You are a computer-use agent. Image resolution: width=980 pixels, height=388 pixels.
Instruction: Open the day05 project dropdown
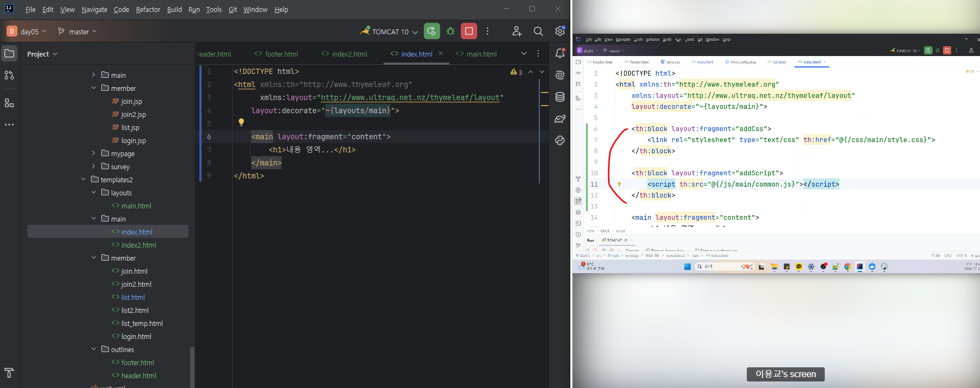(27, 32)
